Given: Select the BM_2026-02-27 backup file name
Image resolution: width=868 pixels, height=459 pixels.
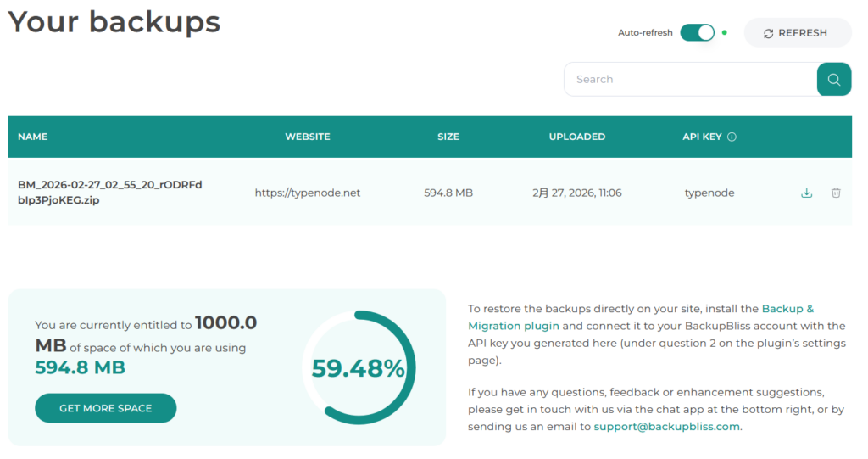Looking at the screenshot, I should [109, 193].
